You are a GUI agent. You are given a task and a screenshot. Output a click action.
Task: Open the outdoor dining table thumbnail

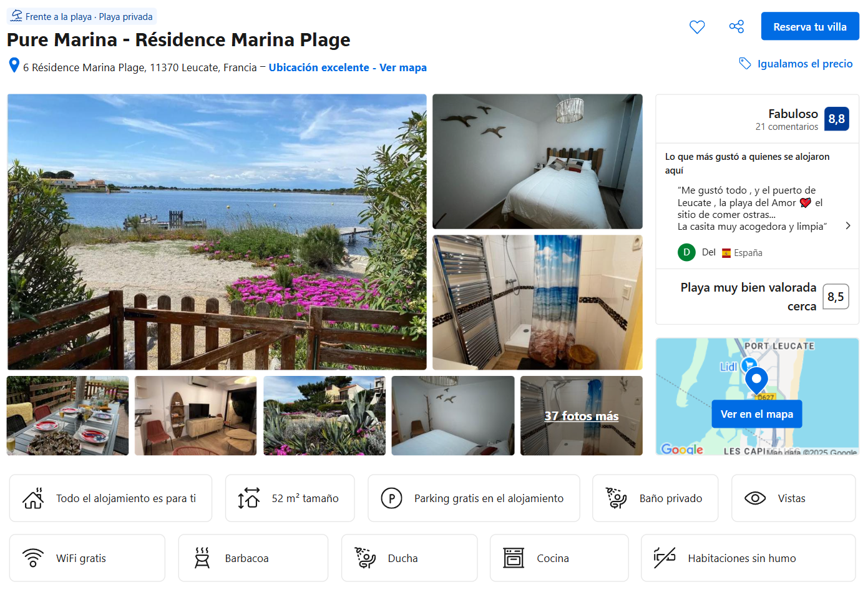pyautogui.click(x=67, y=416)
